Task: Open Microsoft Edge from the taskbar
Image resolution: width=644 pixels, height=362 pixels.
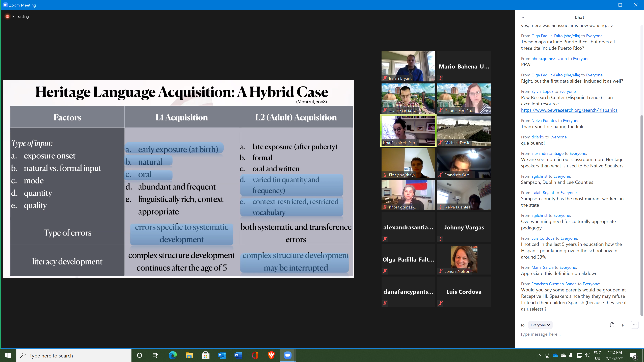Action: (x=173, y=355)
